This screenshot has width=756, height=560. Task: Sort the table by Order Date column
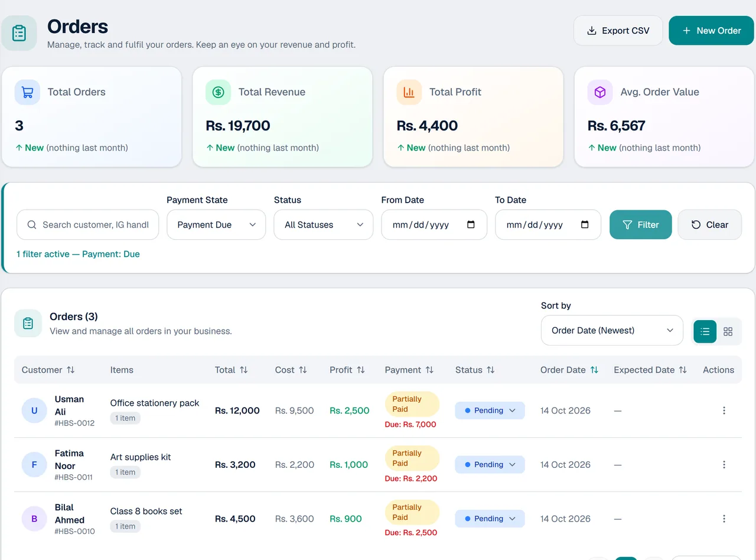569,370
